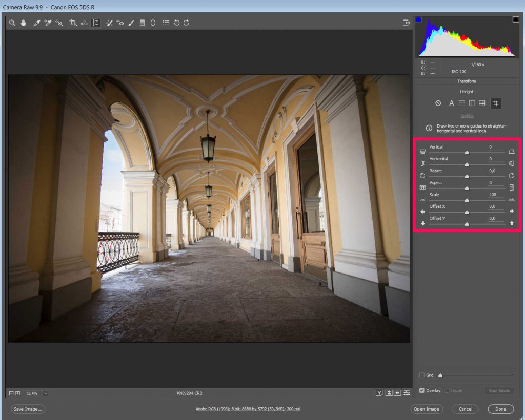
Task: Select the Graduated Filter tool
Action: [x=142, y=23]
